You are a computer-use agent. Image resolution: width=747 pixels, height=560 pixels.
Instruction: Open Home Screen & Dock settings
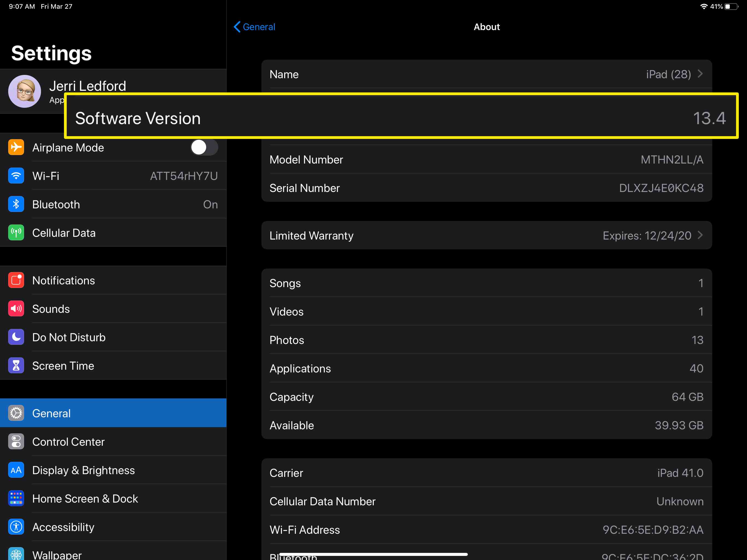[x=113, y=498]
